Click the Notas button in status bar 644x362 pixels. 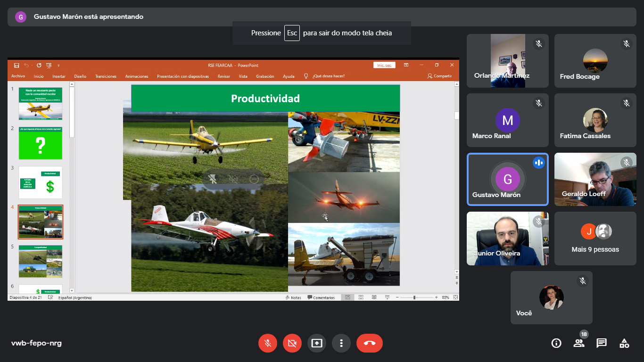[293, 297]
